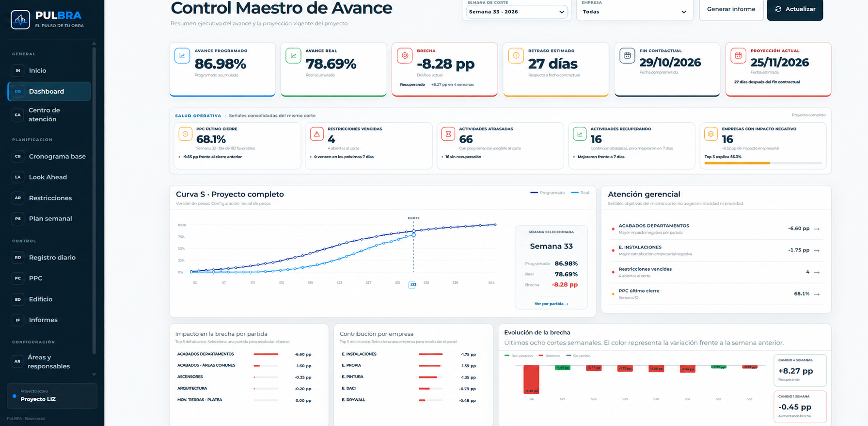Open Look Ahead in sidebar
The image size is (868, 426).
49,177
